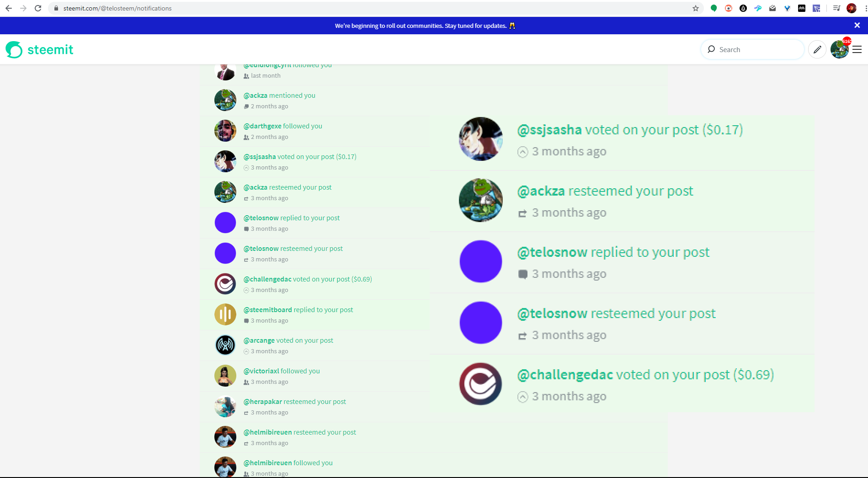Screen dimensions: 868x478
Task: Click the browser address bar URL
Action: pyautogui.click(x=117, y=8)
